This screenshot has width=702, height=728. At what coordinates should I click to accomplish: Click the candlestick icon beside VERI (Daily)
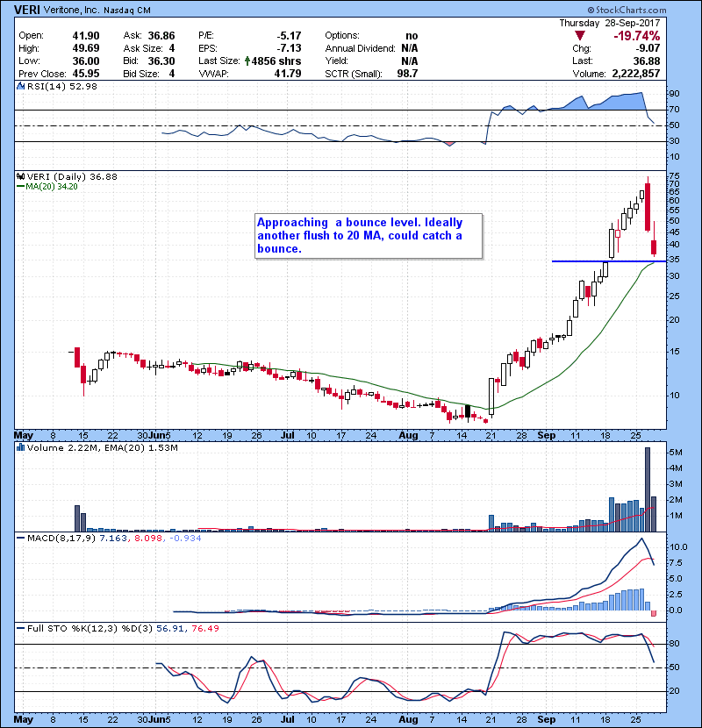click(x=20, y=176)
